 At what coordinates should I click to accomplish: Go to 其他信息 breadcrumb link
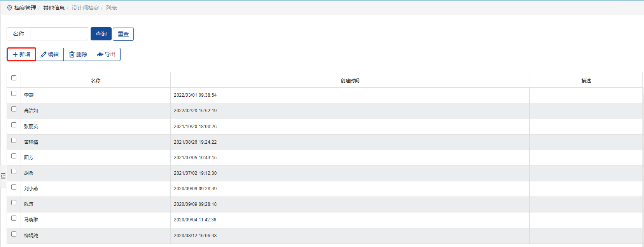click(54, 8)
